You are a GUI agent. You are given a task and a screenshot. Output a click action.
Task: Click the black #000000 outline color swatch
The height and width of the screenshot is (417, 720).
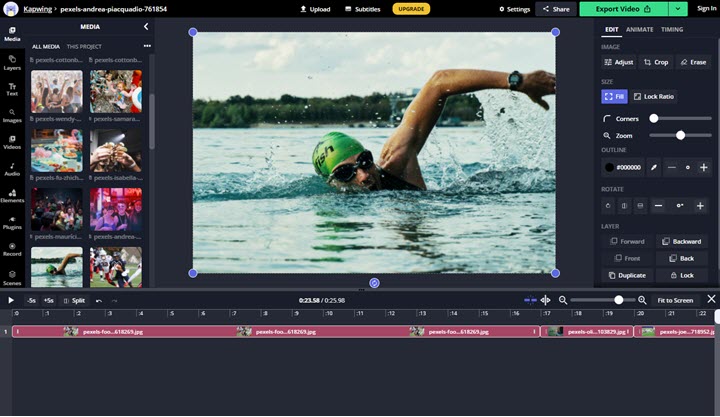pos(609,167)
